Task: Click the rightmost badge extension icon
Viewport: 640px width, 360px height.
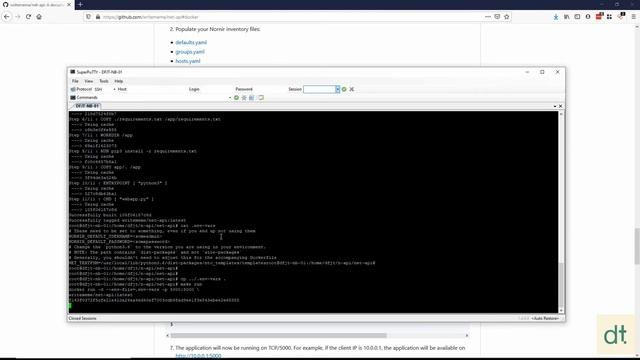Action: pyautogui.click(x=621, y=16)
